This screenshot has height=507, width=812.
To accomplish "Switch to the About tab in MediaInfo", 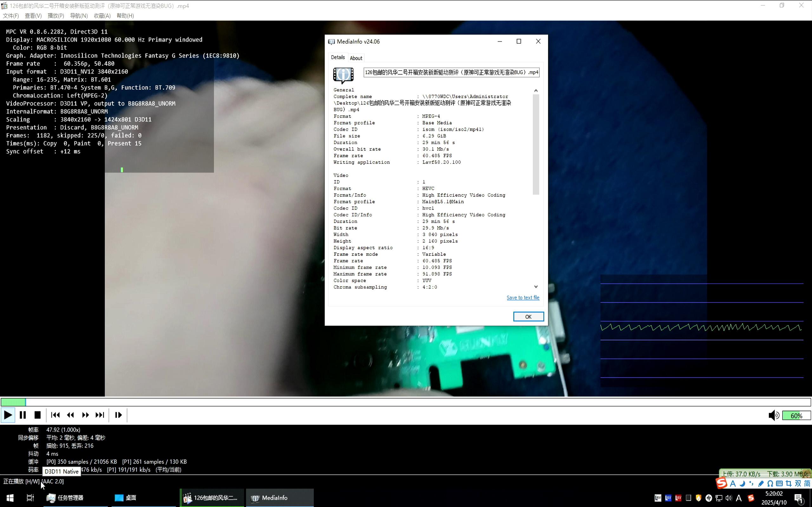I will pyautogui.click(x=356, y=58).
